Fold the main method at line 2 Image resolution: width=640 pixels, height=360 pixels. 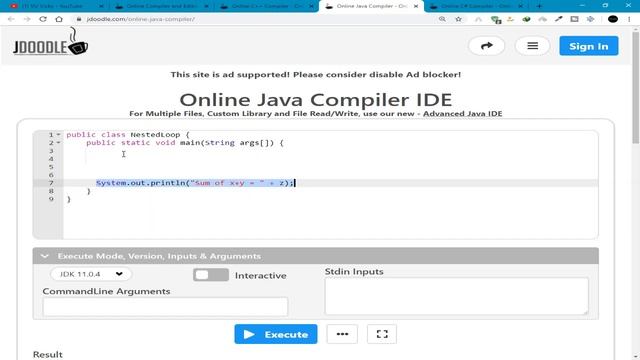point(58,142)
